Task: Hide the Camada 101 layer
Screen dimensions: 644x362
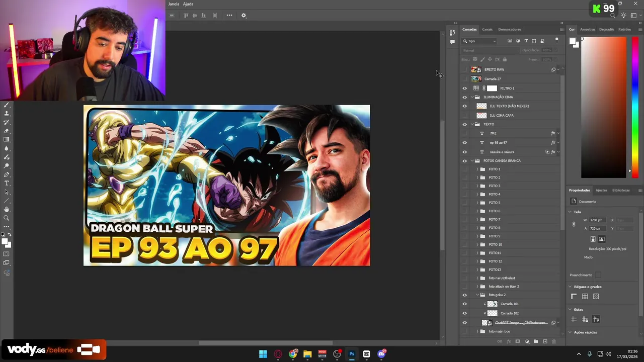Action: pyautogui.click(x=465, y=304)
